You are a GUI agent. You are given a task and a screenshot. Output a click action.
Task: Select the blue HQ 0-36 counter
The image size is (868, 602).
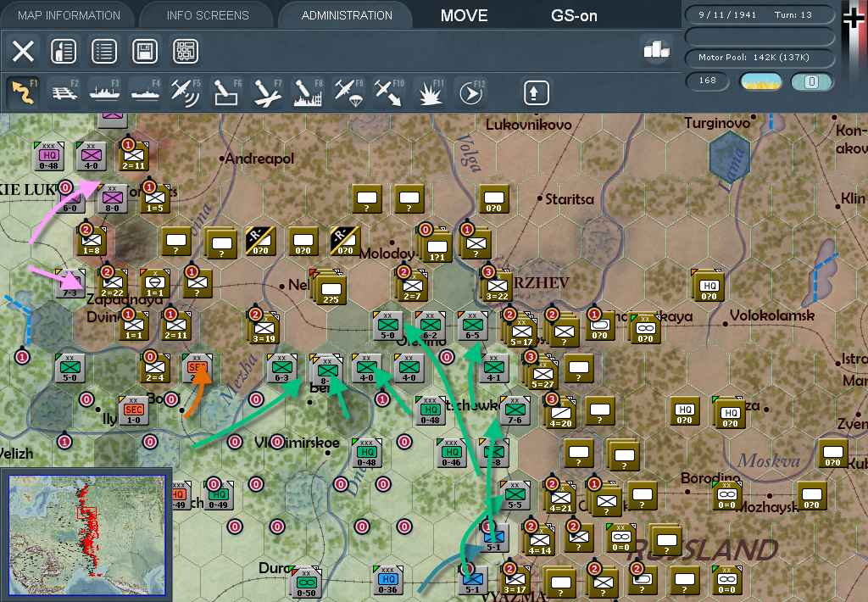click(x=388, y=579)
